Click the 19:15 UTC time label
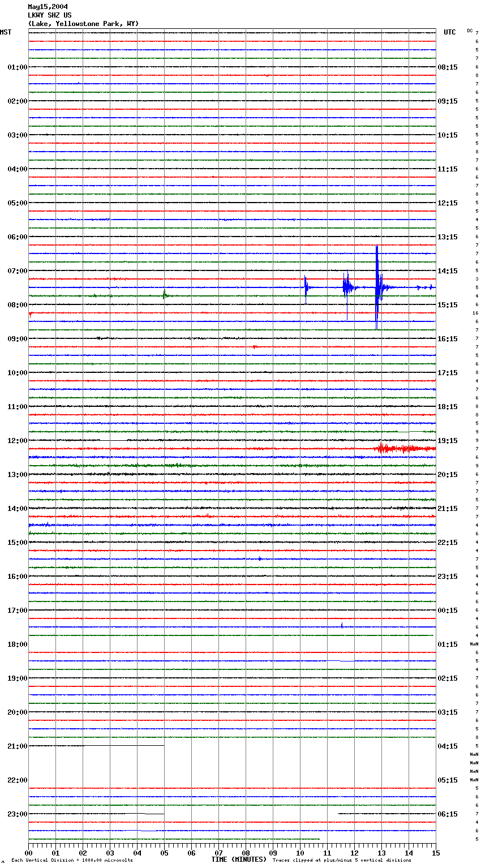 click(448, 441)
